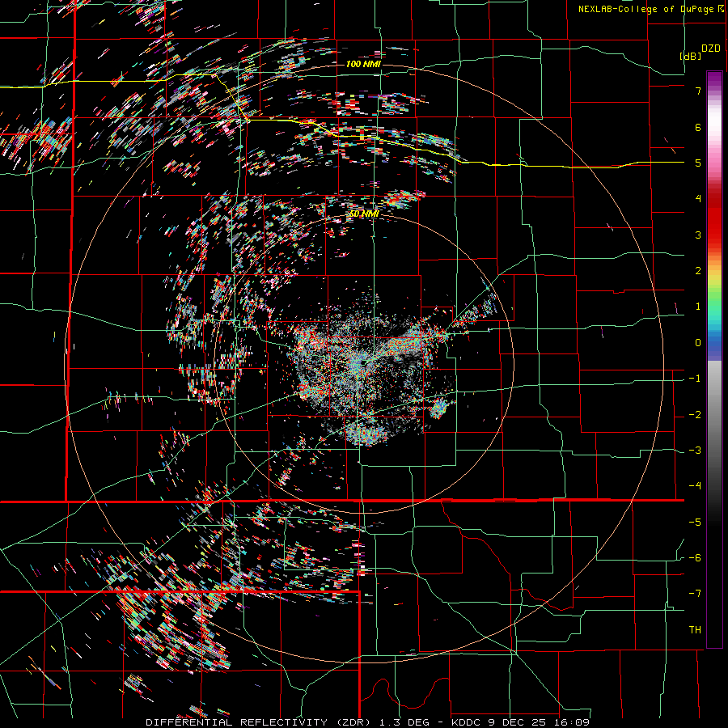Viewport: 728px width, 728px height.
Task: Select the "-1" scale tick label
Action: [695, 379]
